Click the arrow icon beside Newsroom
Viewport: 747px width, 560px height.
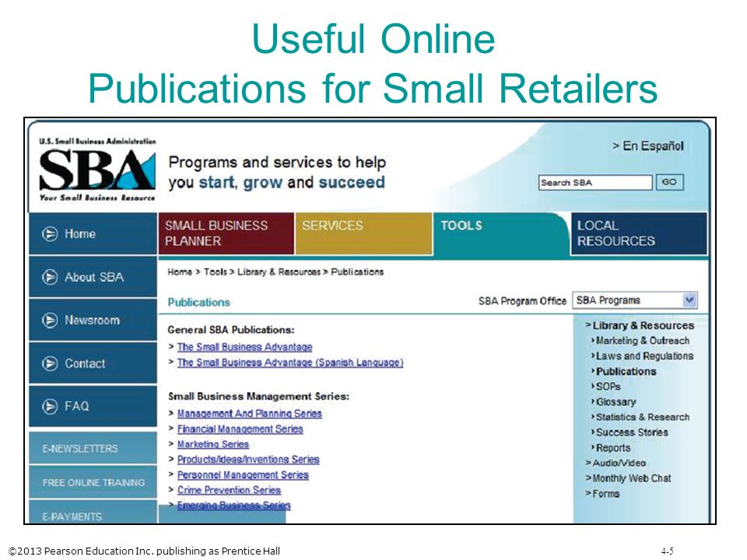tap(50, 320)
